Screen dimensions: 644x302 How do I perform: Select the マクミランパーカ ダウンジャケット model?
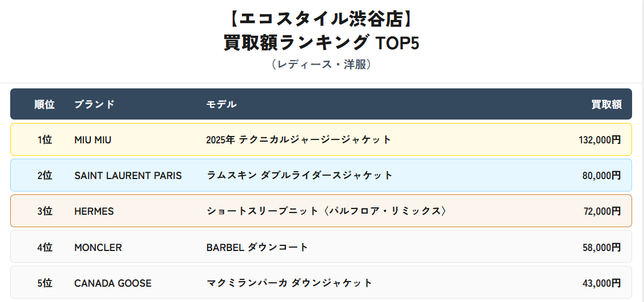click(x=289, y=283)
